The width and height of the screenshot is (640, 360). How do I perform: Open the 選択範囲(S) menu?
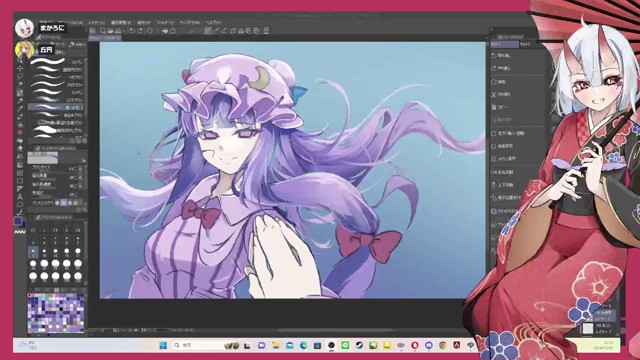(x=121, y=22)
